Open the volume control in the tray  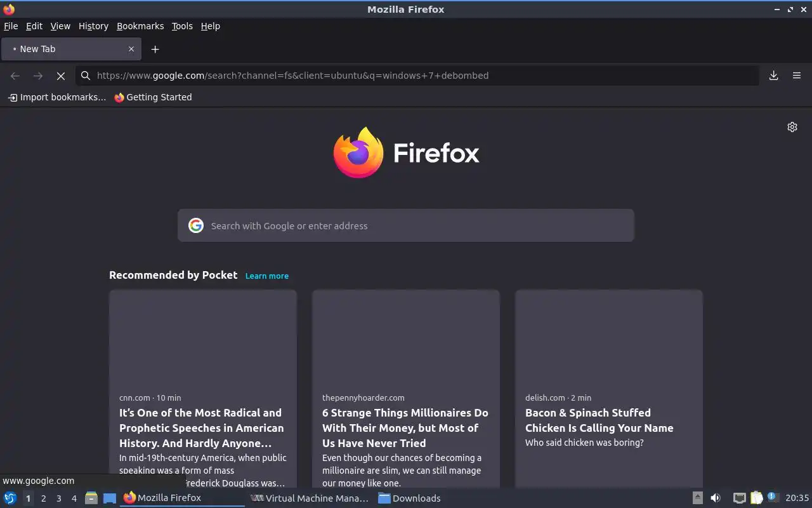[x=716, y=498]
